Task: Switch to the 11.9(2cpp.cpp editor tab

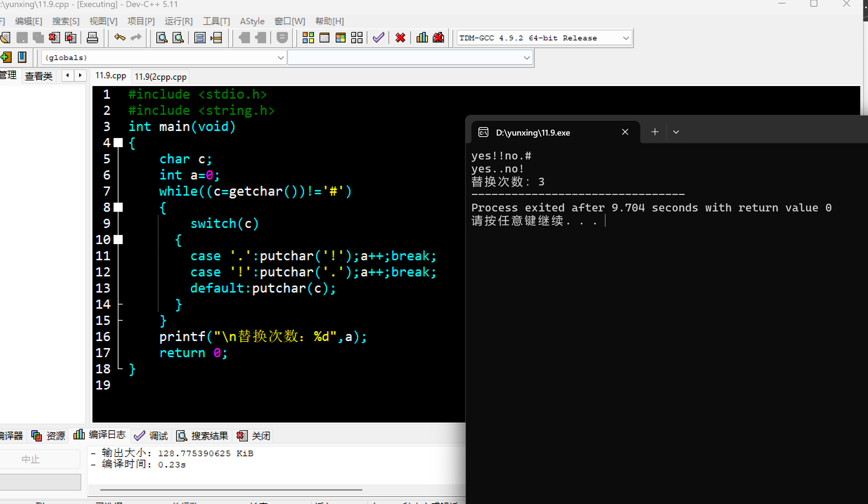Action: tap(161, 77)
